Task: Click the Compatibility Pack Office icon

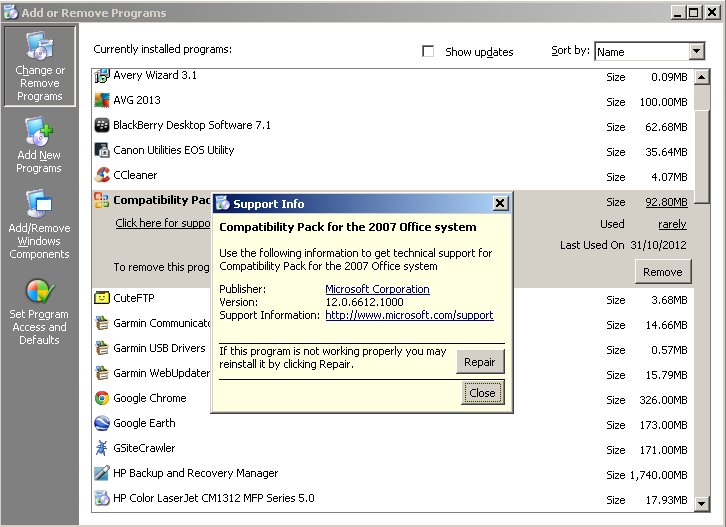Action: point(102,200)
